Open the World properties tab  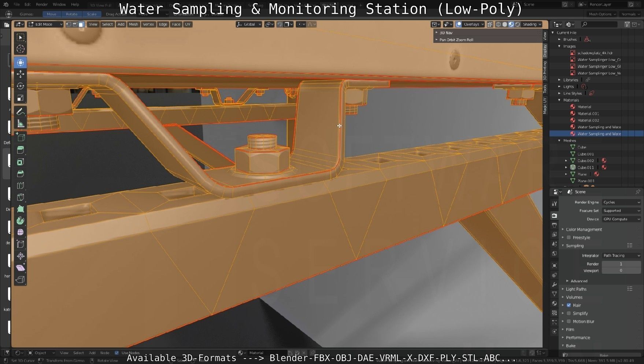[x=554, y=254]
